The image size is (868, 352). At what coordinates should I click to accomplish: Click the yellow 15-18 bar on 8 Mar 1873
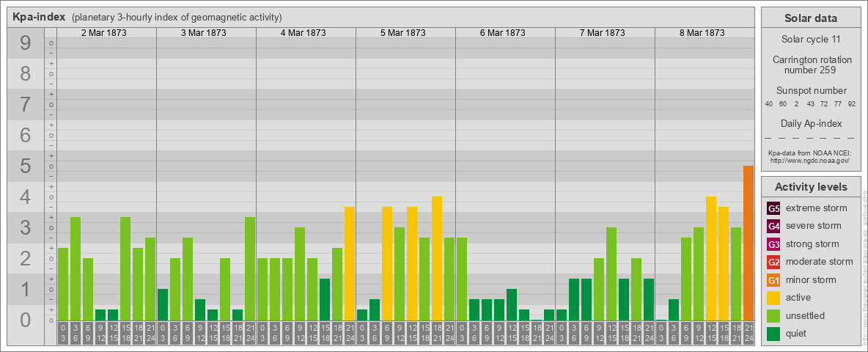(x=724, y=263)
